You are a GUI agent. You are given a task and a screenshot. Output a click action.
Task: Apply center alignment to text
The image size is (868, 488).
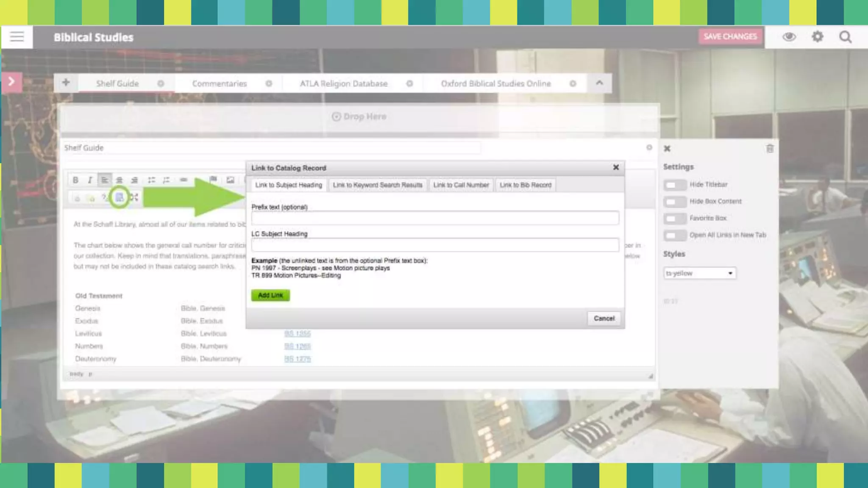(x=120, y=180)
